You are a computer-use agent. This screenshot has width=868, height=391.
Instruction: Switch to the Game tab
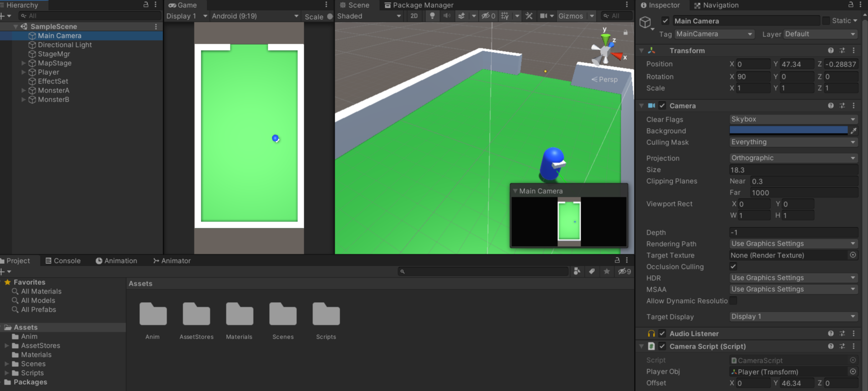pyautogui.click(x=183, y=5)
